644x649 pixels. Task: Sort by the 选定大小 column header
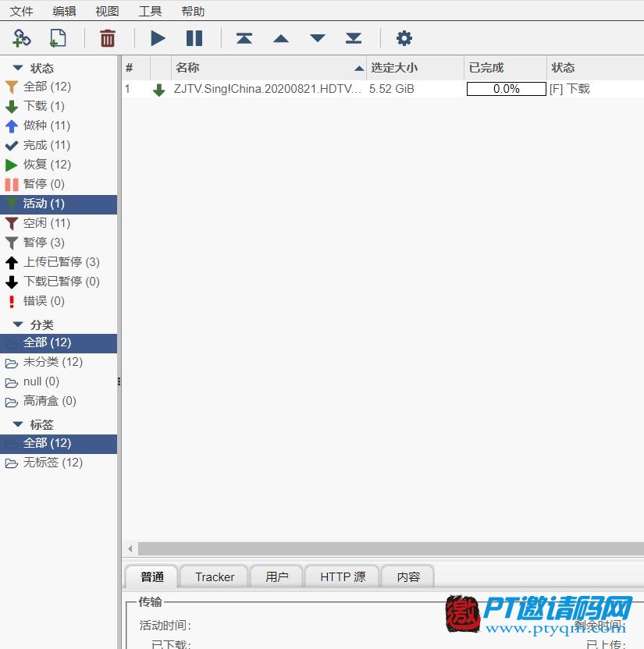(415, 67)
